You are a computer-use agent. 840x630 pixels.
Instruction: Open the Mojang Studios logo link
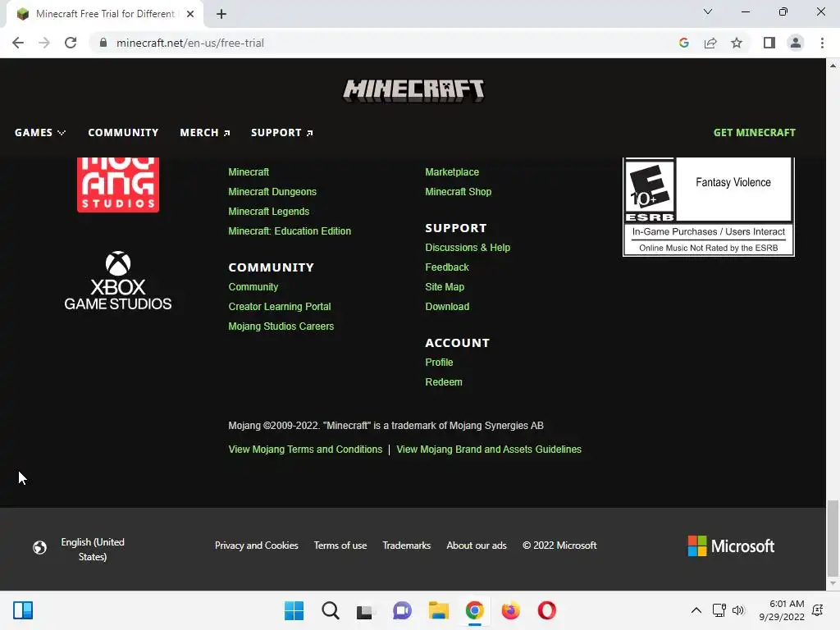118,185
